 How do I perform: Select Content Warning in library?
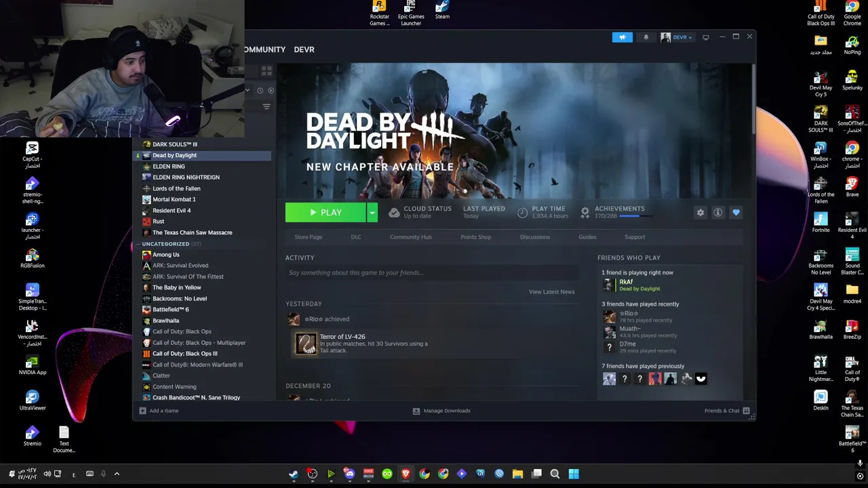tap(202, 387)
